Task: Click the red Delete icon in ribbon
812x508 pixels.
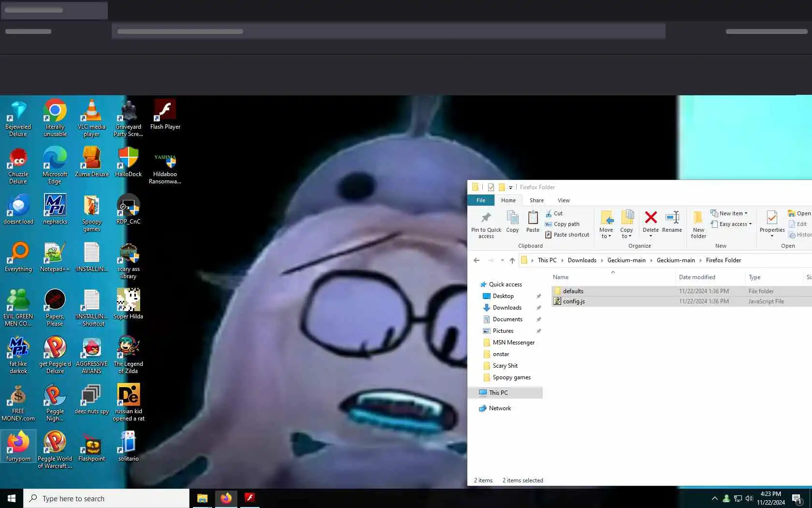Action: 651,218
